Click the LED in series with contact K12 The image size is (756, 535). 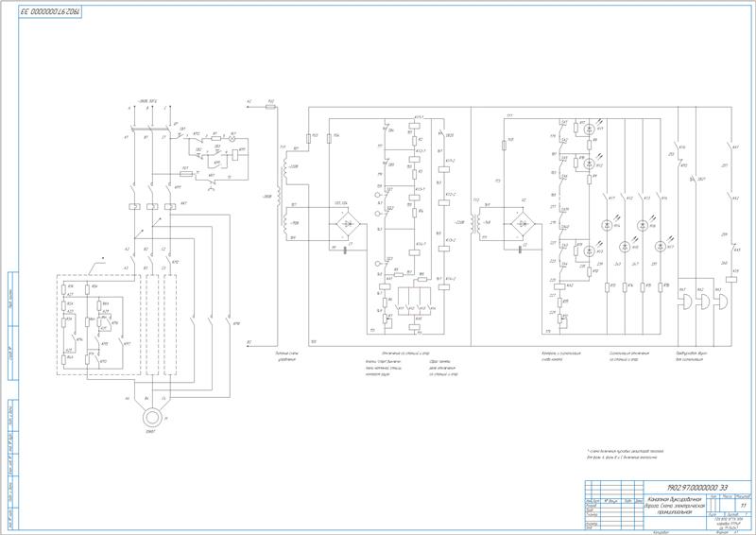tap(625, 247)
